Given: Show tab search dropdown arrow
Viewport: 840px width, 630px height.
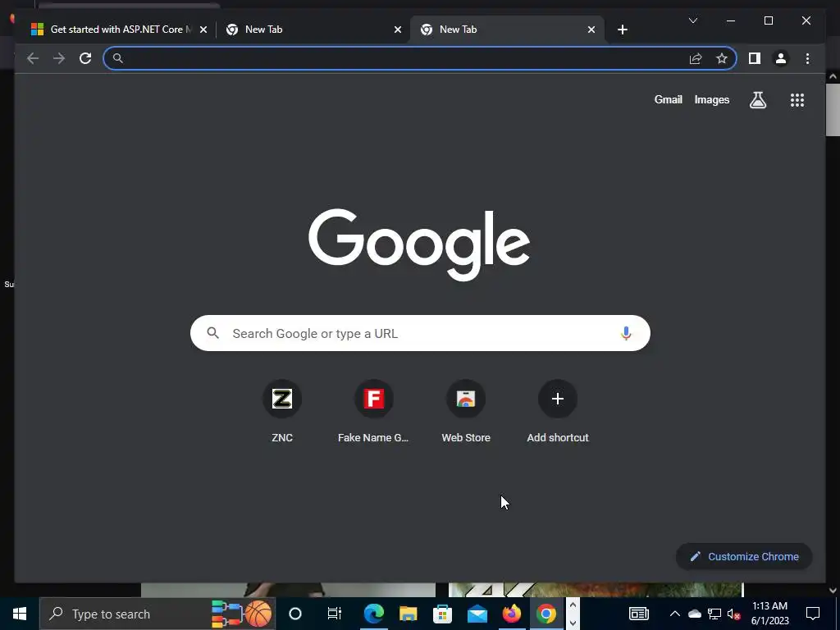Looking at the screenshot, I should coord(692,21).
